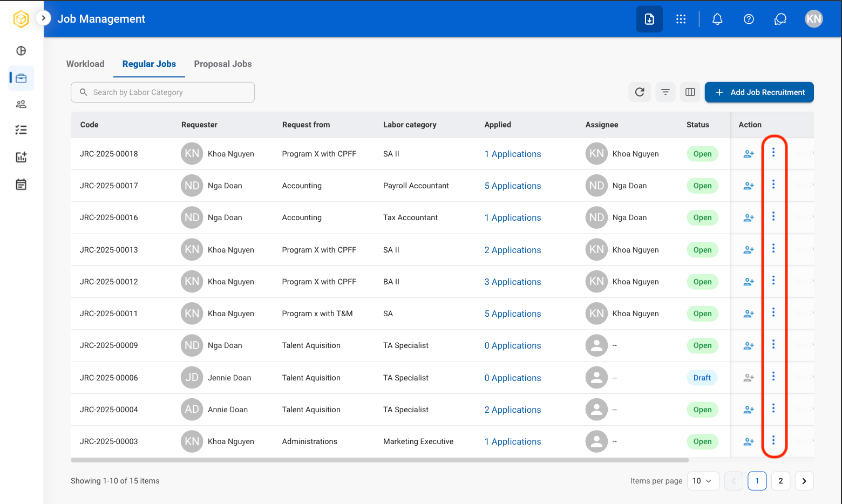
Task: Open 5 Applications link for Payroll Accountant
Action: coord(513,186)
